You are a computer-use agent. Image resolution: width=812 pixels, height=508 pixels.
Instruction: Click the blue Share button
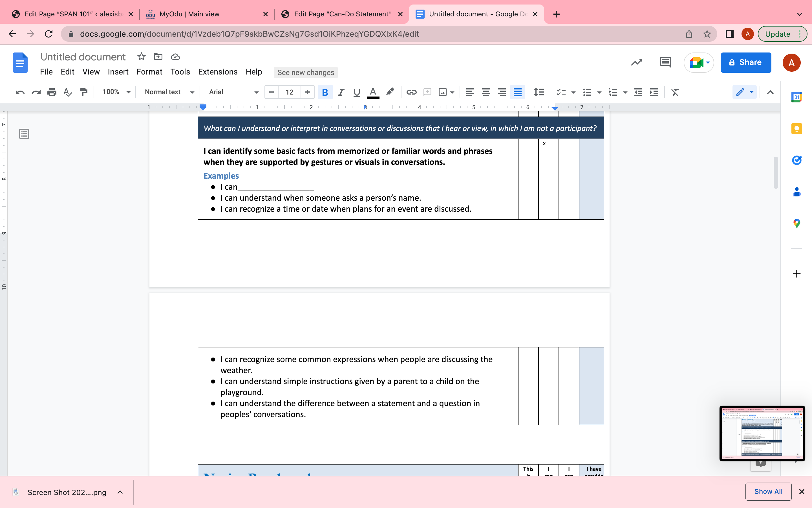point(745,62)
